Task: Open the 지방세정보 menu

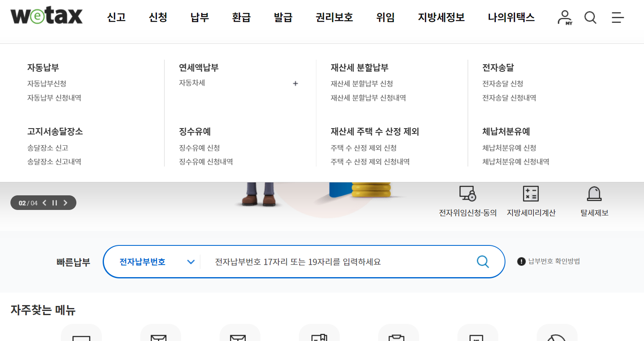Action: (x=442, y=17)
